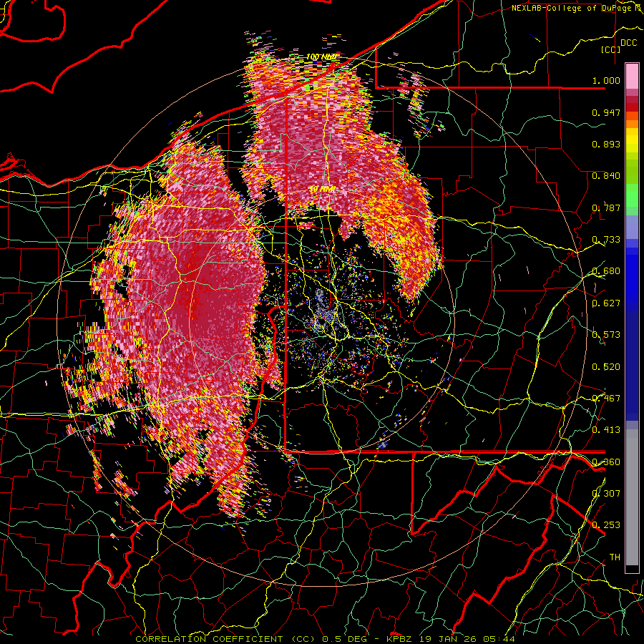Click the 1.000 scale value
644x644 pixels.
coord(606,80)
